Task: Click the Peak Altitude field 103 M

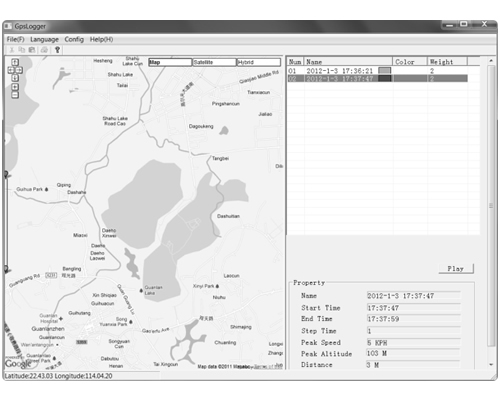Action: 413,353
